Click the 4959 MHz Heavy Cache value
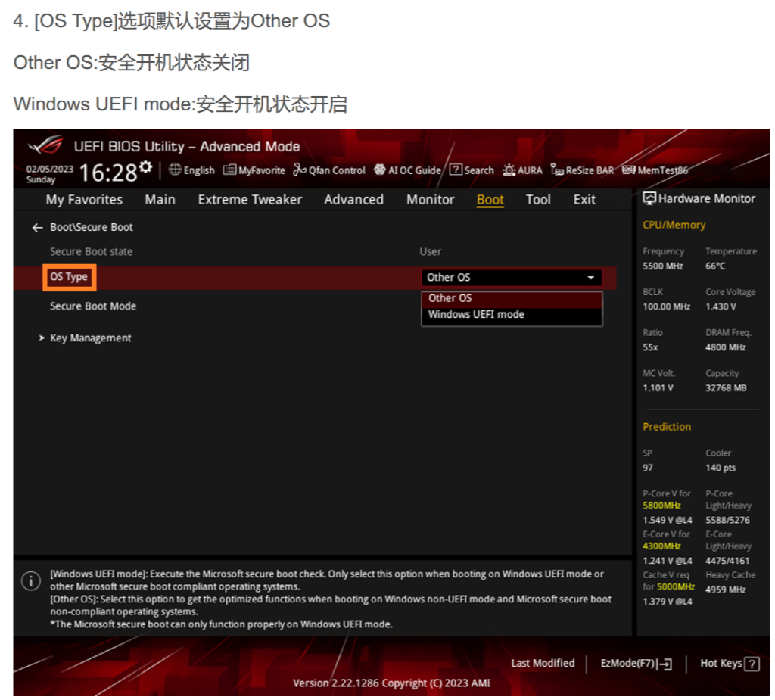This screenshot has width=775, height=700. (726, 590)
